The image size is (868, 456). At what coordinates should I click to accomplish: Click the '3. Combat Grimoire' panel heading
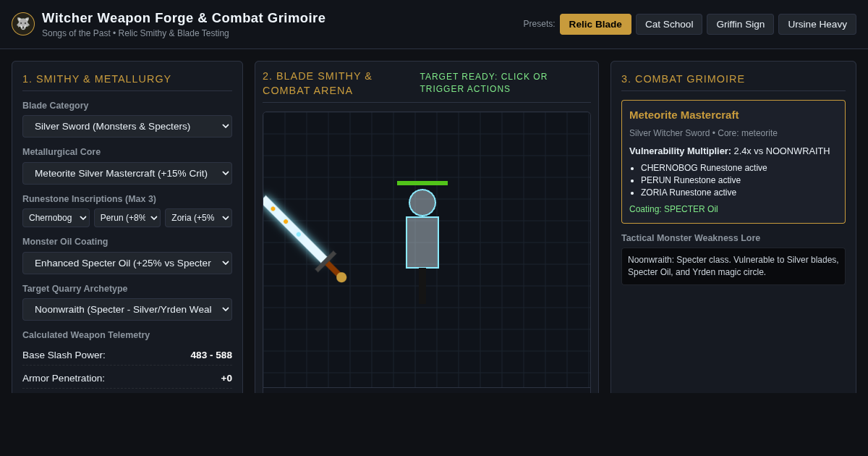point(683,79)
